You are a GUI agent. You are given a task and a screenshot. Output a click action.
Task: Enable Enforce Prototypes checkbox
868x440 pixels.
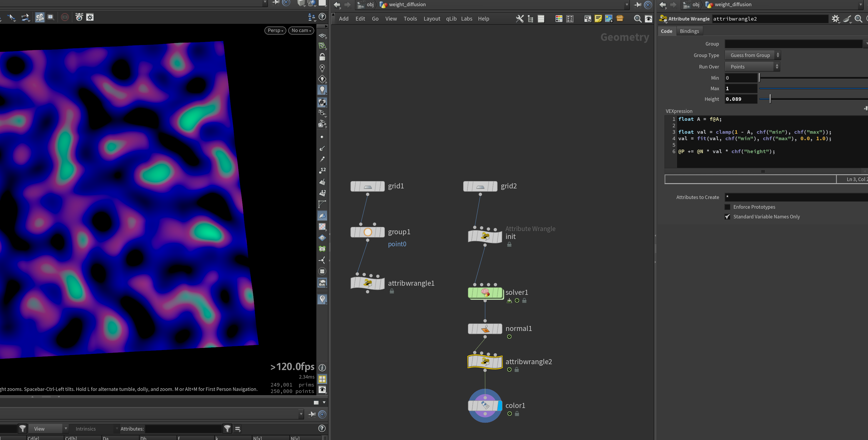coord(728,207)
